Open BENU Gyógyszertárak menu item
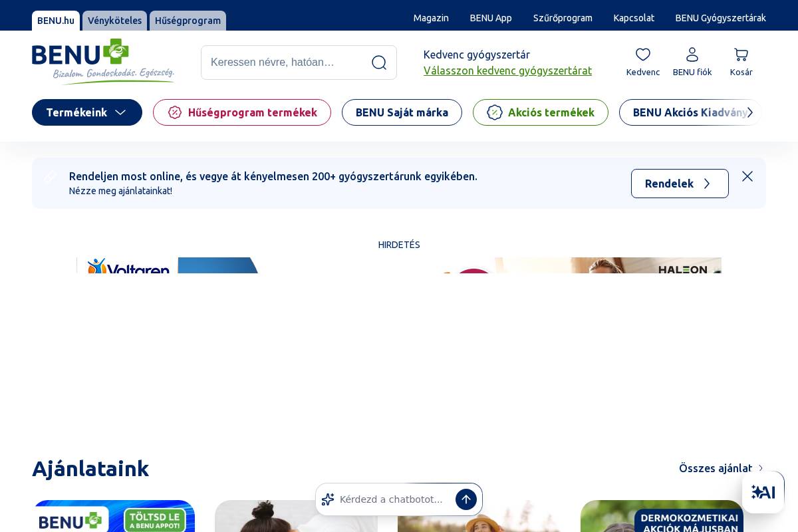798x532 pixels. coord(721,18)
